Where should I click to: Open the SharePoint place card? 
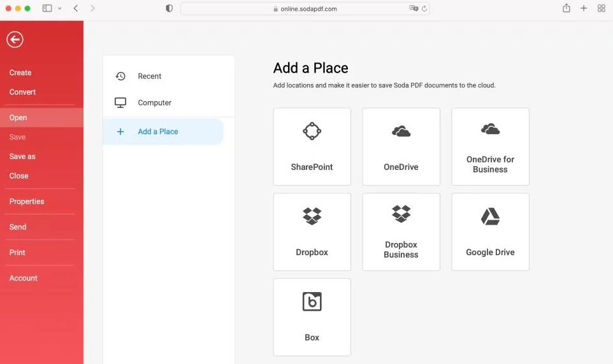click(x=312, y=147)
